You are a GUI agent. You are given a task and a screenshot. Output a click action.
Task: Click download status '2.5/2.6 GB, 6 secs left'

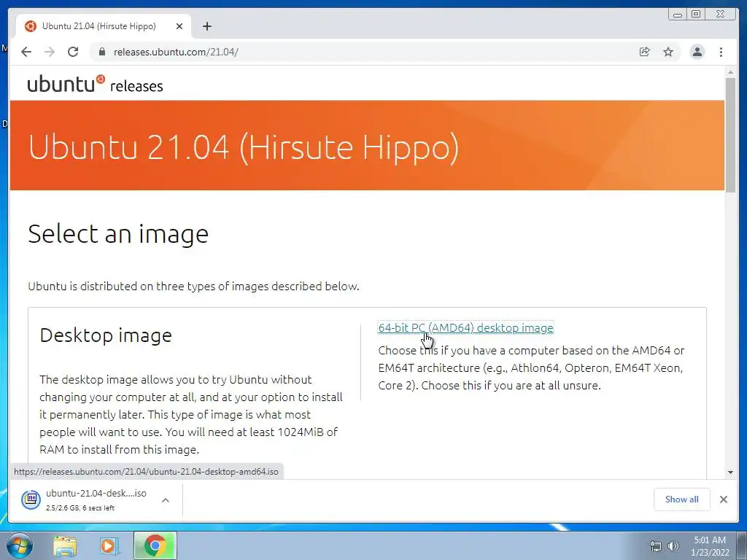click(x=80, y=508)
